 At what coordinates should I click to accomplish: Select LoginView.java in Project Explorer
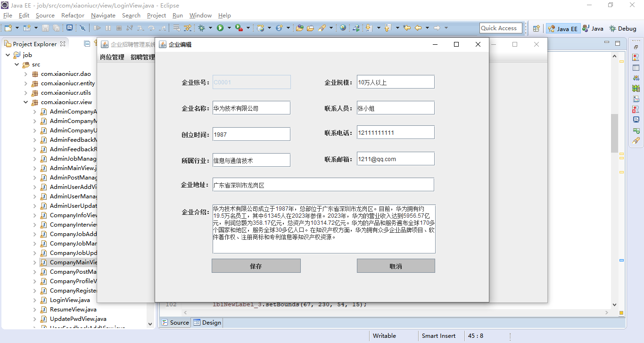70,300
